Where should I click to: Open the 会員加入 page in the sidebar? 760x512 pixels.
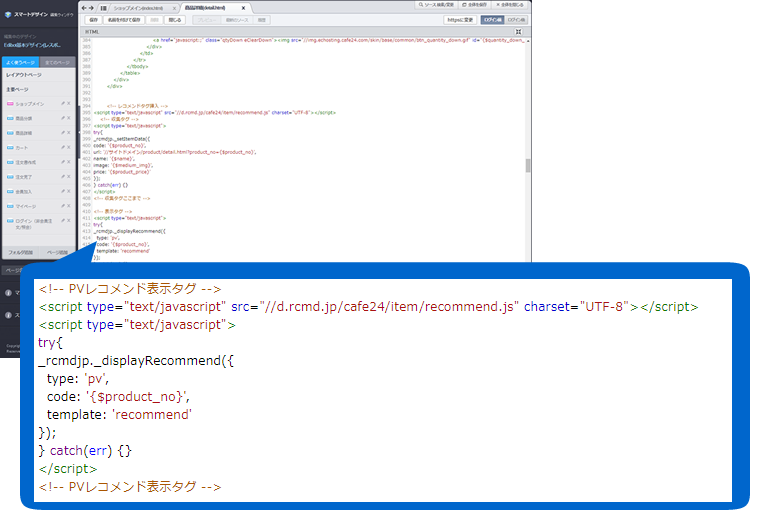pyautogui.click(x=24, y=192)
